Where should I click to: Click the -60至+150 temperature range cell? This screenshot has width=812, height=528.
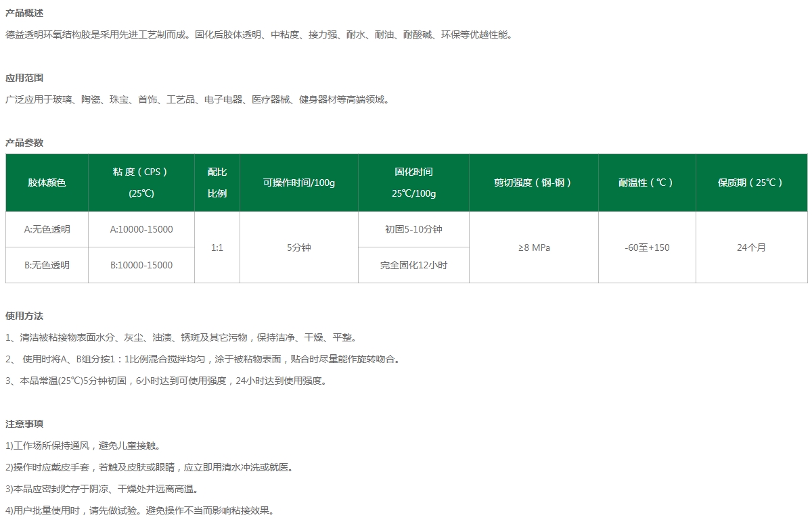tap(646, 247)
